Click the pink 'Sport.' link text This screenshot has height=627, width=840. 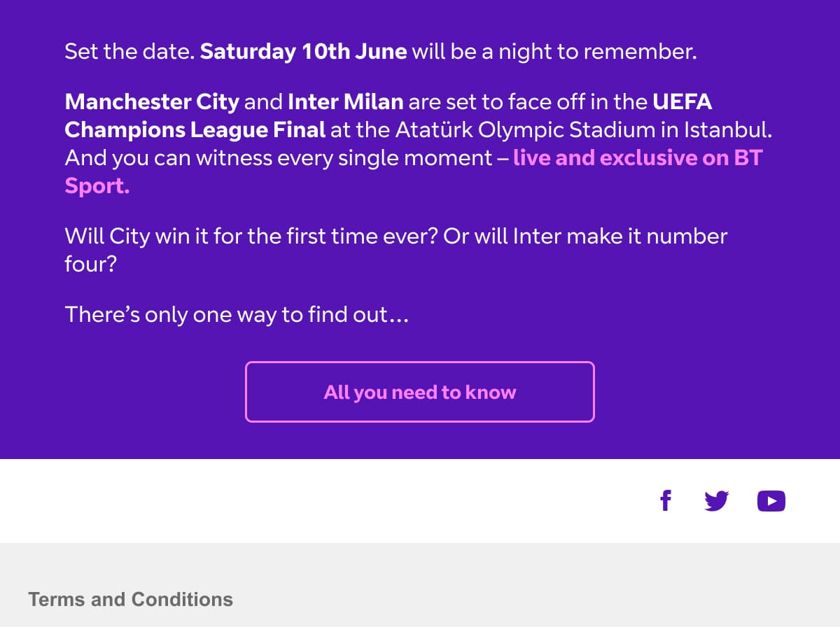pos(97,186)
